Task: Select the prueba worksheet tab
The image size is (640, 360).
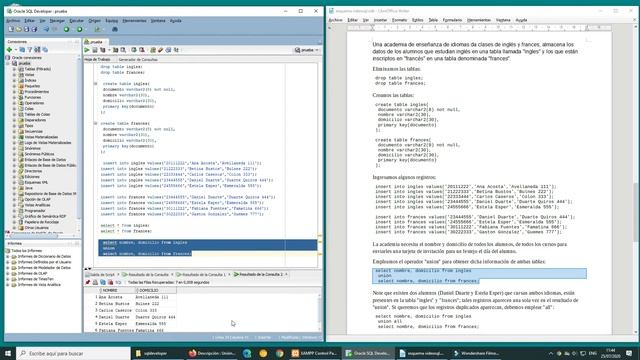Action: (96, 42)
